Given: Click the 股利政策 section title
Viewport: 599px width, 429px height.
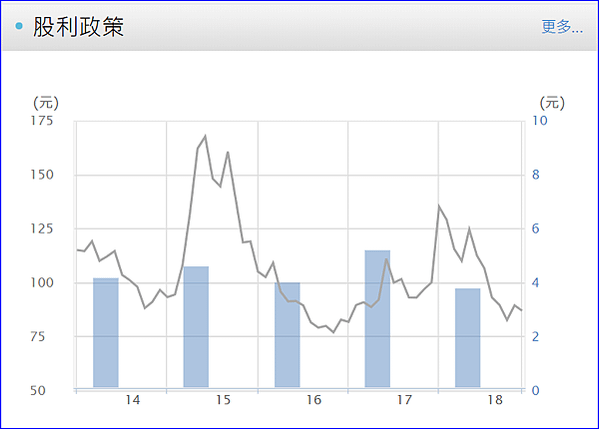Looking at the screenshot, I should click(x=78, y=27).
